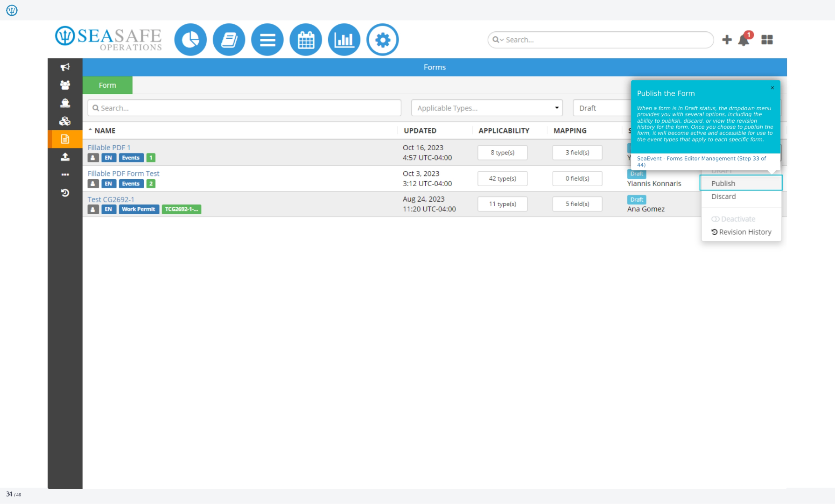Click the Yiannis Konnaris name

point(654,184)
